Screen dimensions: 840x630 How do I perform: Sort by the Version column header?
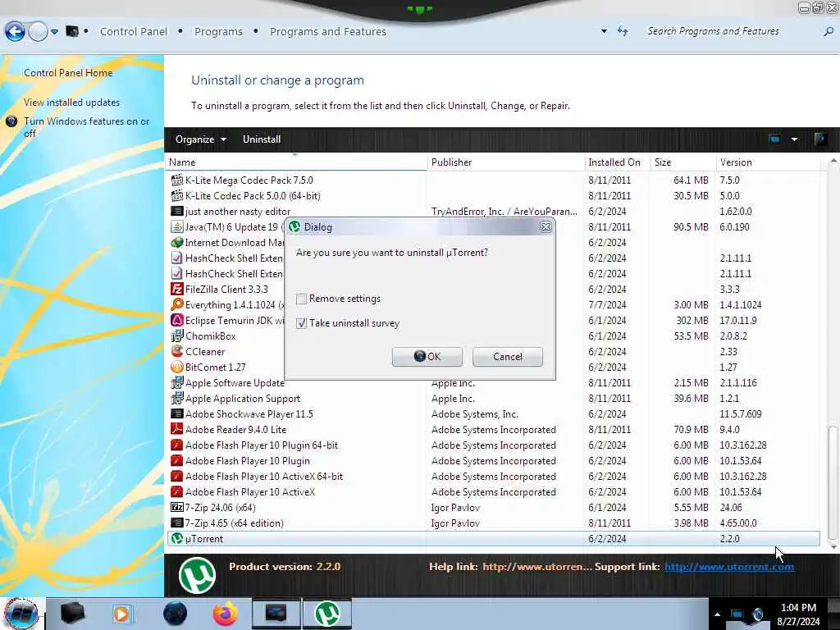(x=768, y=162)
